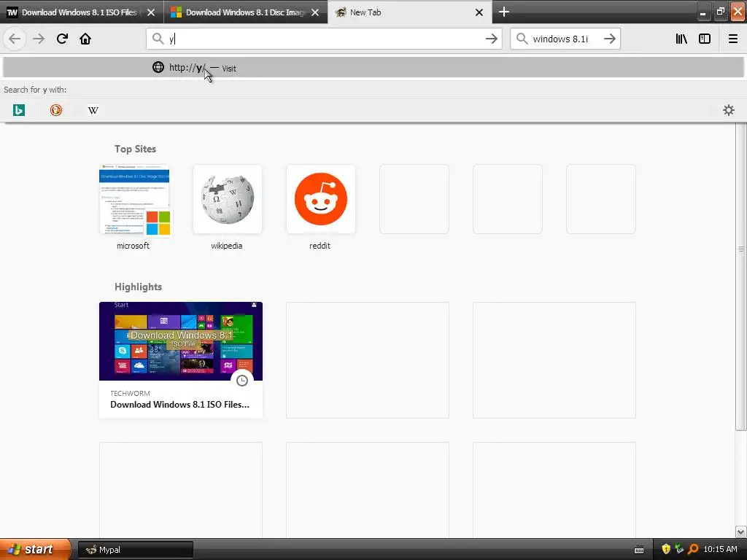This screenshot has width=747, height=560.
Task: Click the Highlights heading
Action: [x=138, y=287]
